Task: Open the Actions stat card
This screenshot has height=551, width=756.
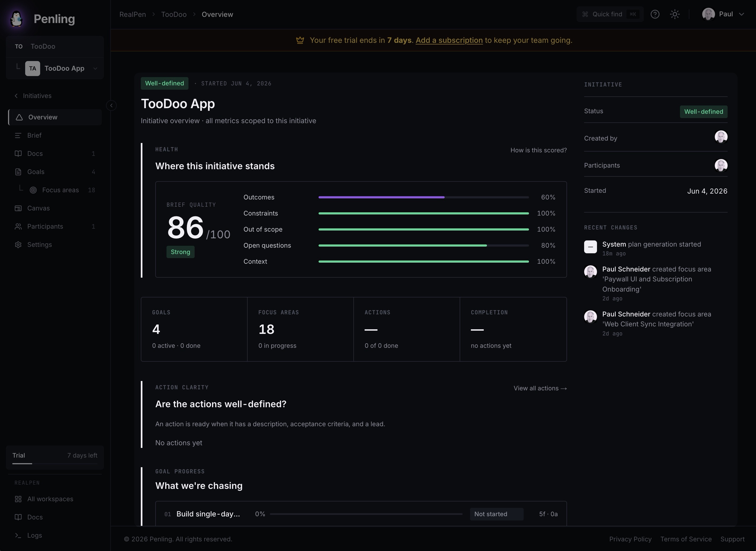Action: (407, 329)
